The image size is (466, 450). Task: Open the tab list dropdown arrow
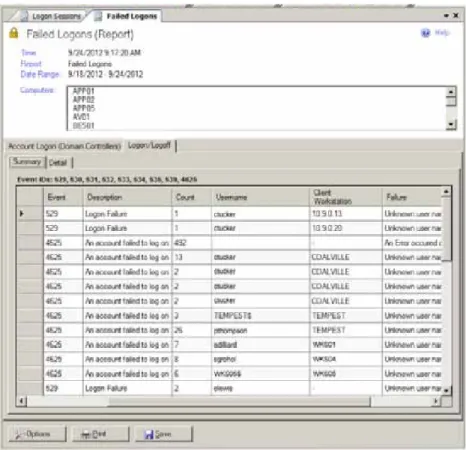click(446, 16)
